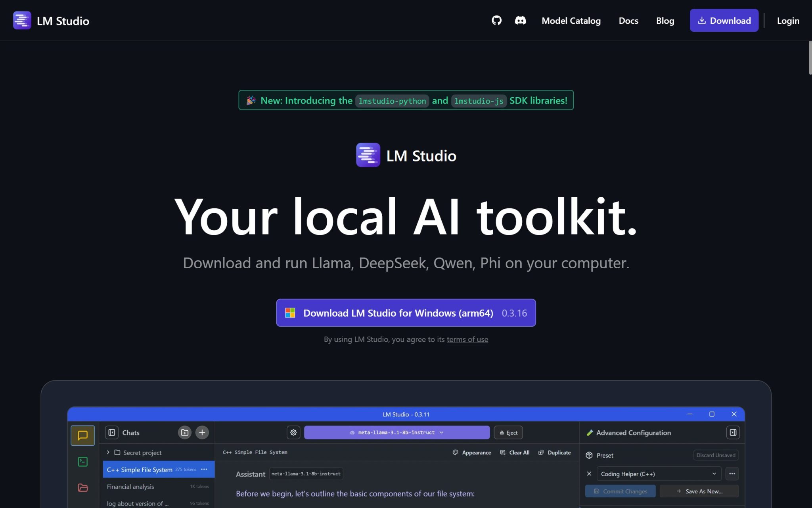Open the green developer terminal sidebar icon

pyautogui.click(x=82, y=462)
